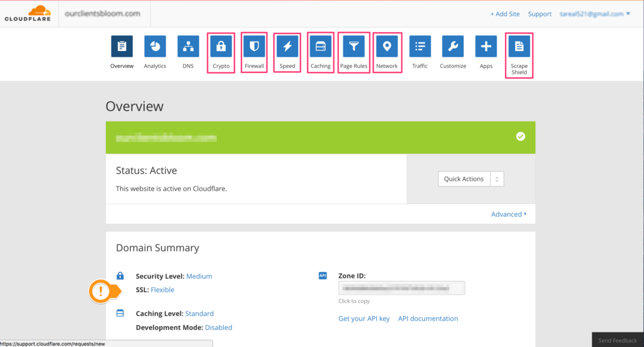Open the Customize wrench icon

pyautogui.click(x=453, y=46)
